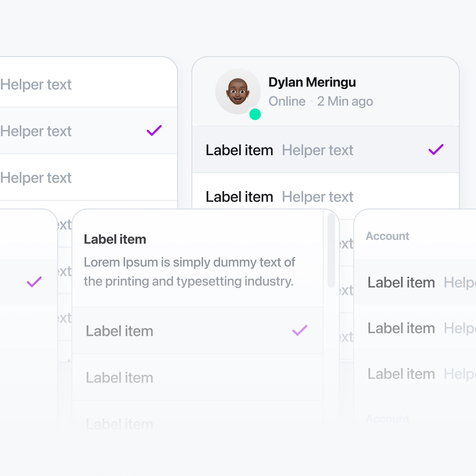The height and width of the screenshot is (476, 476).
Task: Toggle the highlighted Label item selection
Action: tap(239, 150)
